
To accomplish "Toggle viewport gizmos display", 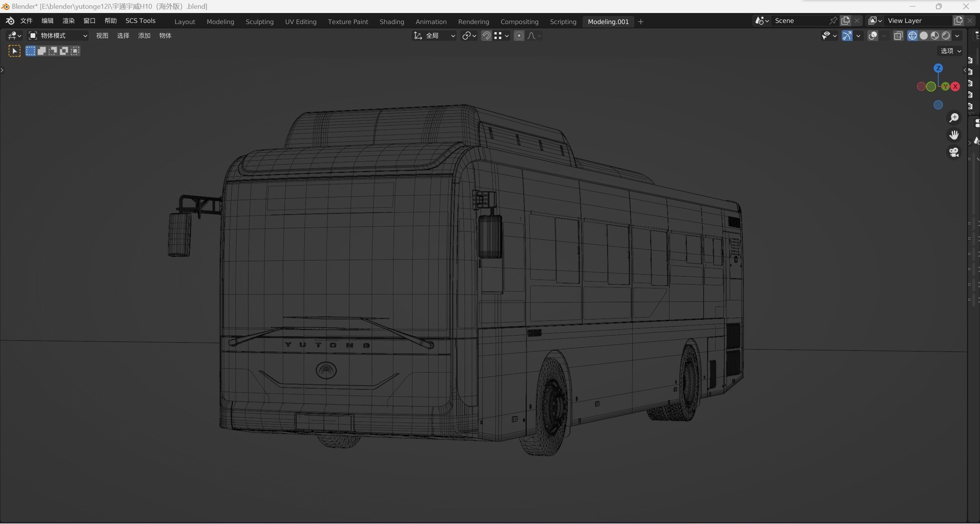I will [x=847, y=36].
